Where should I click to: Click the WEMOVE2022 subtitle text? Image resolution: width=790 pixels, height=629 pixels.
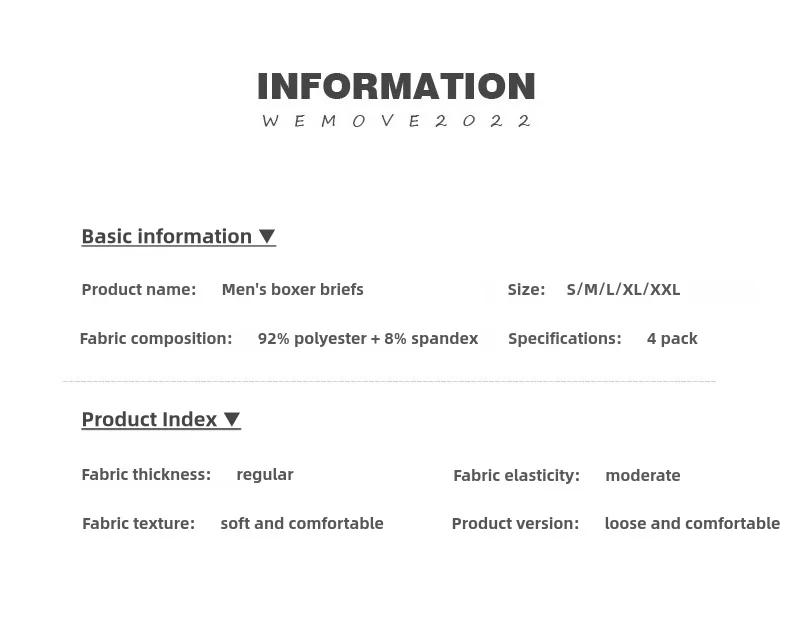click(396, 121)
